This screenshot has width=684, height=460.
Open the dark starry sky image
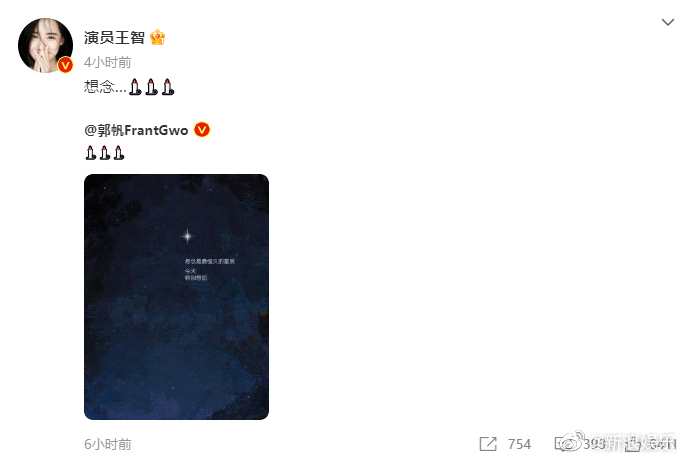(176, 296)
